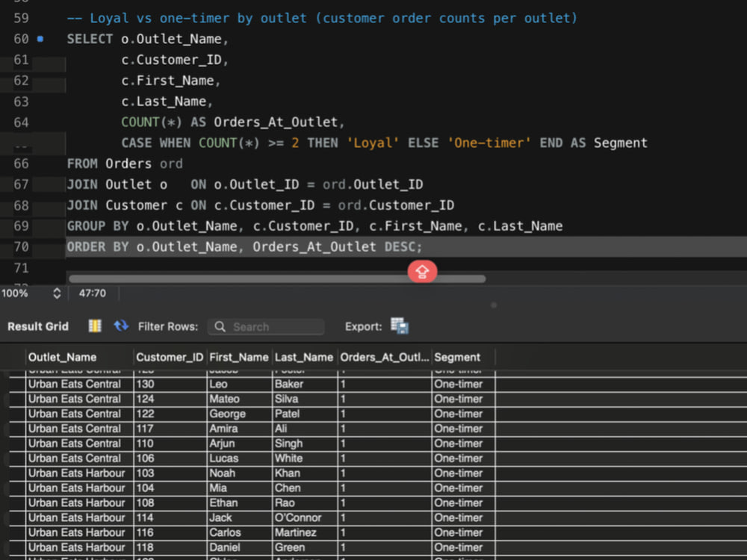Viewport: 747px width, 560px height.
Task: Select First_Name cell Daniel
Action: click(x=240, y=547)
